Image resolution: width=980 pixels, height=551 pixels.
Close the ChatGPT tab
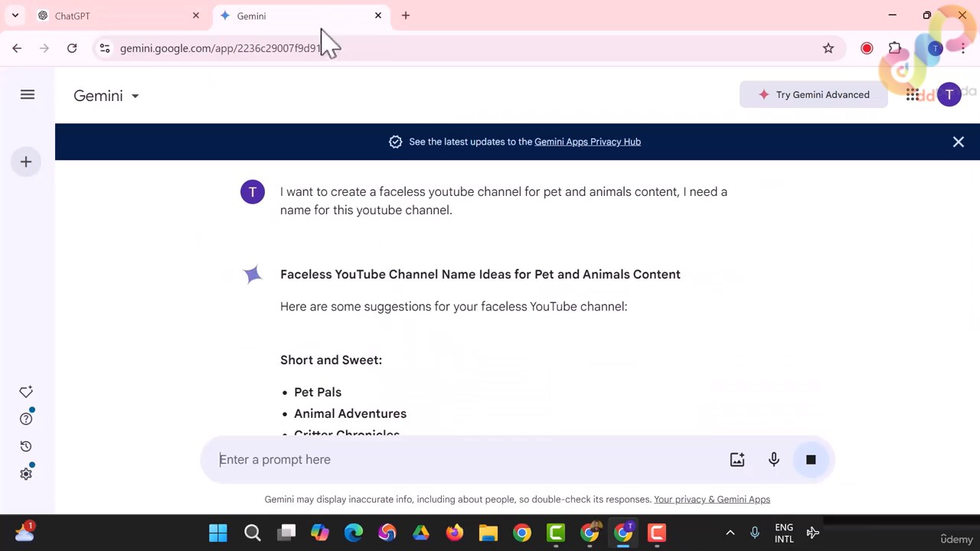pos(196,15)
